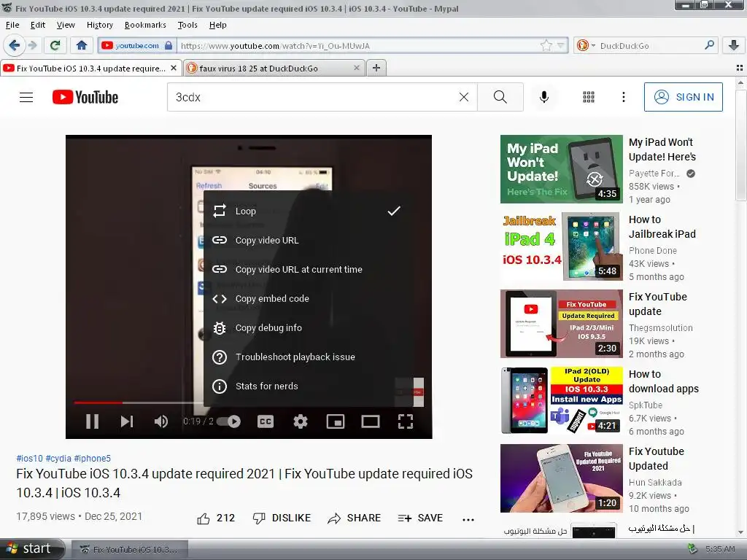Viewport: 747px width, 560px height.
Task: Enter full screen mode
Action: [x=406, y=421]
